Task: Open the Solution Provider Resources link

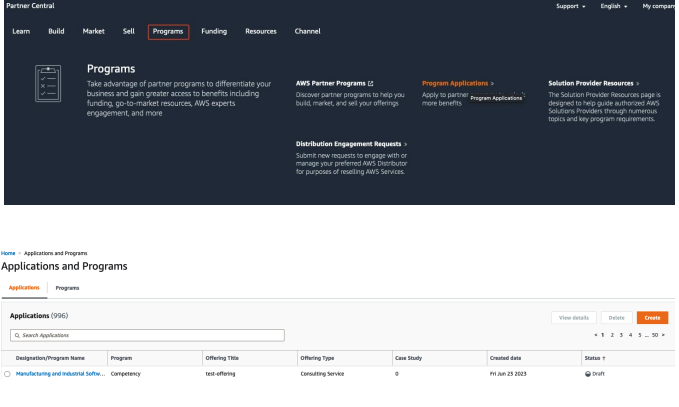Action: coord(591,83)
